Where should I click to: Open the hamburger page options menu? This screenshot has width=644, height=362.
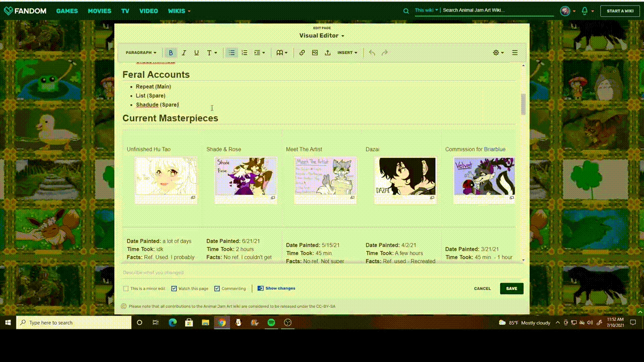coord(515,53)
